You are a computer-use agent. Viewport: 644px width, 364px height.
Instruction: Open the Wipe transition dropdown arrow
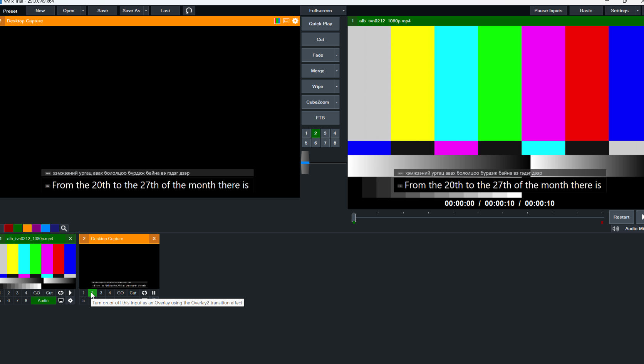[337, 86]
